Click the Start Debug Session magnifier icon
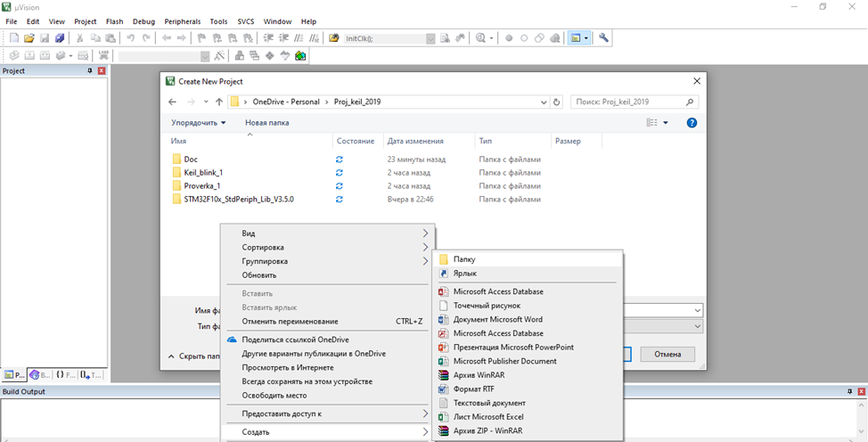 point(480,38)
